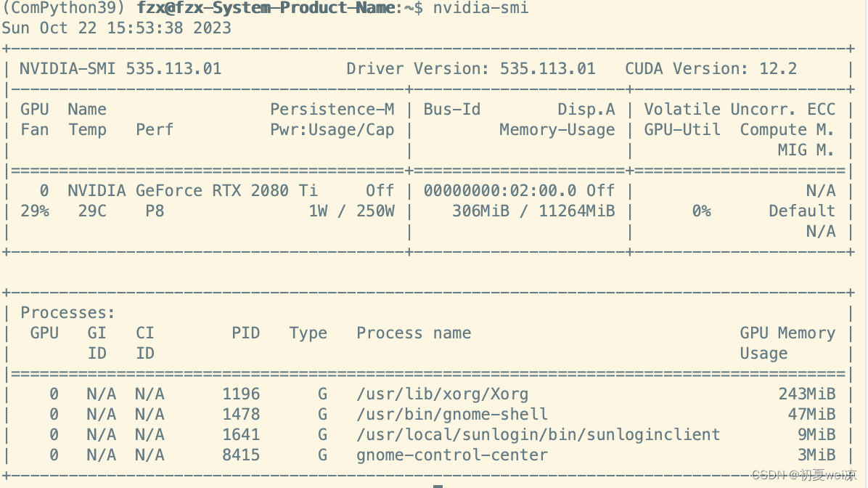Click the date line Sun Oct 22 15:53:38
This screenshot has width=868, height=488.
[x=116, y=28]
